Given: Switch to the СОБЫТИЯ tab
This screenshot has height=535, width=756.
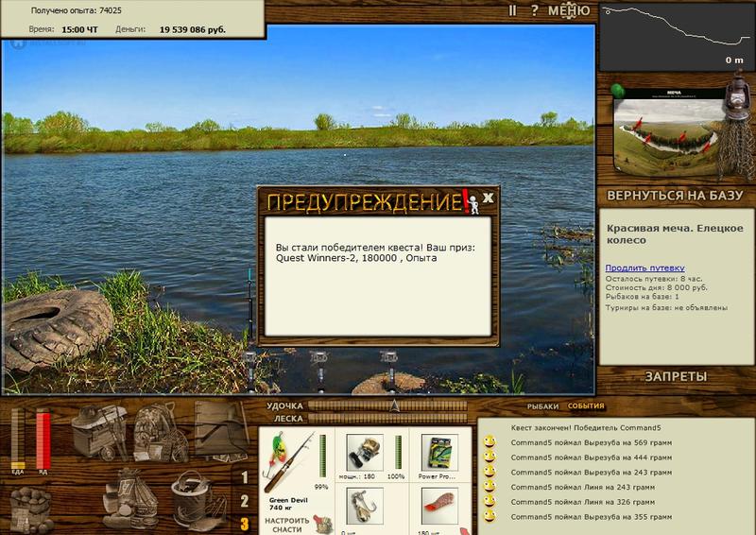Looking at the screenshot, I should [586, 406].
